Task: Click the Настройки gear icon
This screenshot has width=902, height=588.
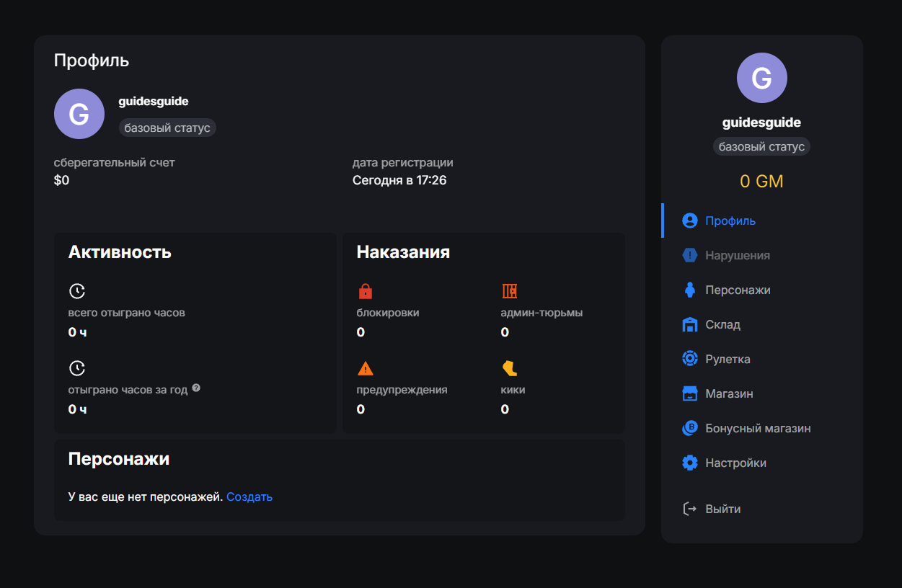Action: click(690, 463)
